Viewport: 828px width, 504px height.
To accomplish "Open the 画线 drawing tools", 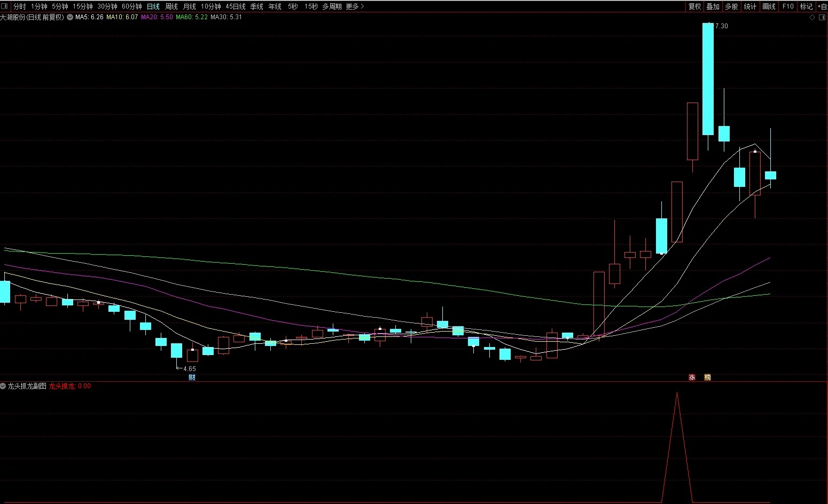I will coord(769,6).
